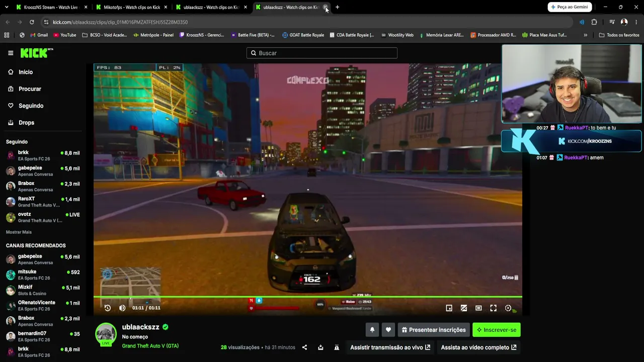Image resolution: width=644 pixels, height=362 pixels.
Task: Open the Chrome media control icon
Action: 612,22
